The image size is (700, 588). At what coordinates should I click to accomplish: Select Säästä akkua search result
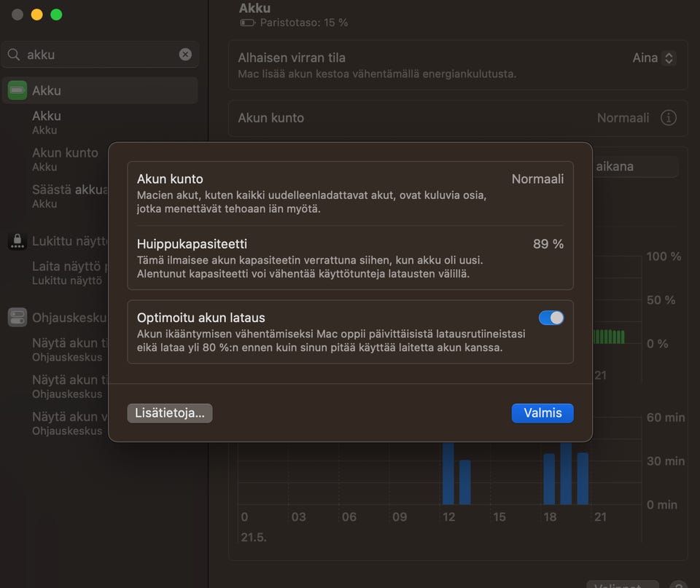[70, 196]
